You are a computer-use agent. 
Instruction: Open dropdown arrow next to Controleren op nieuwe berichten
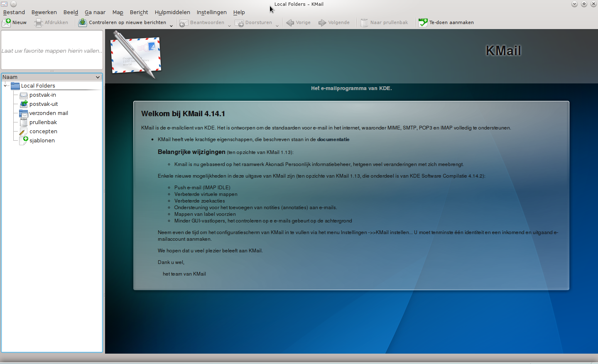pos(171,25)
